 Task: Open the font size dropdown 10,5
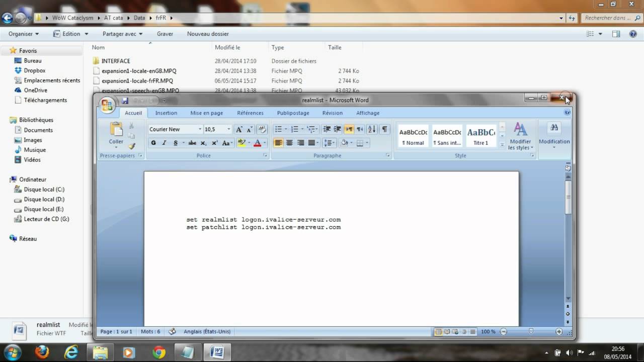coord(229,129)
